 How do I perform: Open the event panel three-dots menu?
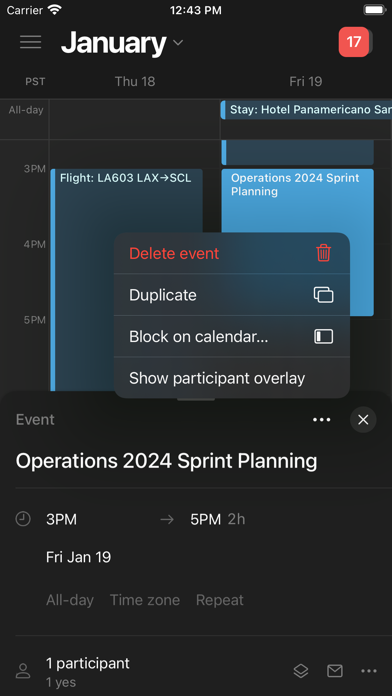(321, 419)
